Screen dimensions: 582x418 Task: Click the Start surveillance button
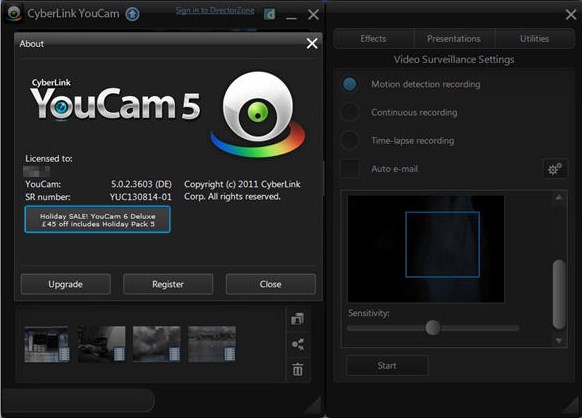coord(387,366)
